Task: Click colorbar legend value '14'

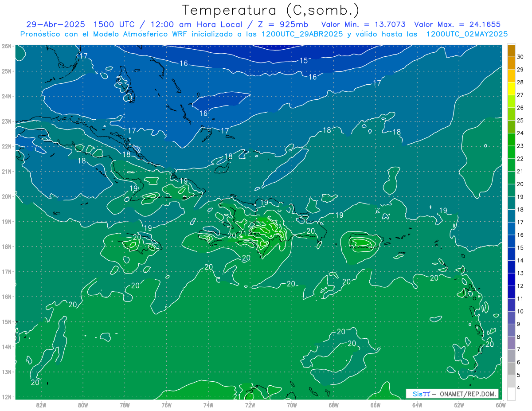Action: (520, 260)
